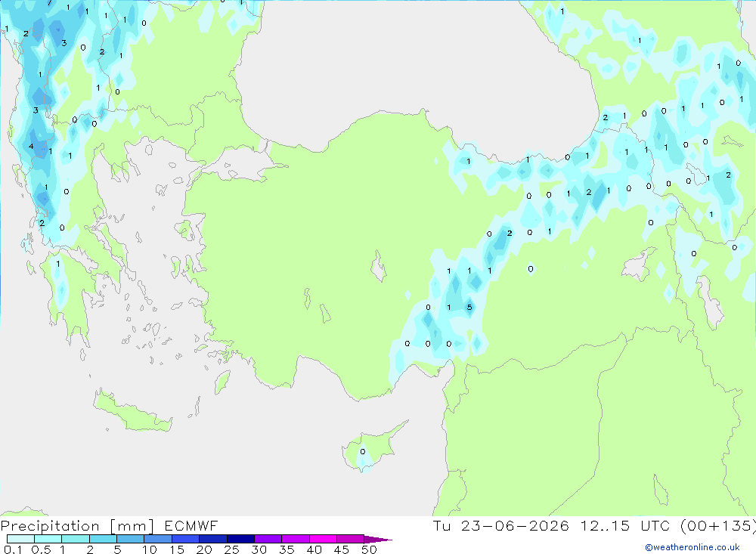
Task: Click the legend scale label '50'
Action: point(369,549)
